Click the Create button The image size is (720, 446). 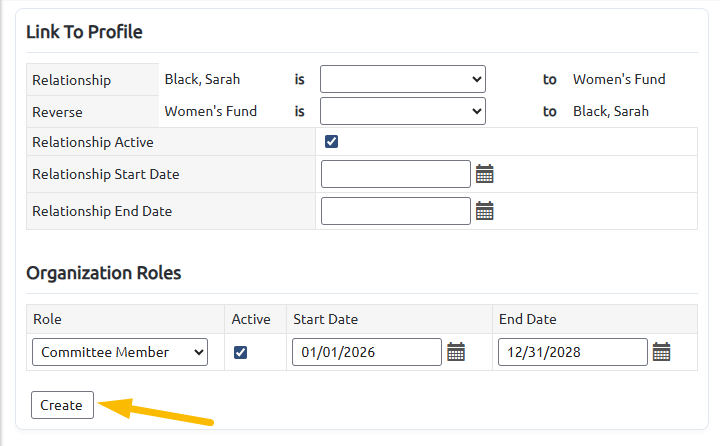point(62,405)
